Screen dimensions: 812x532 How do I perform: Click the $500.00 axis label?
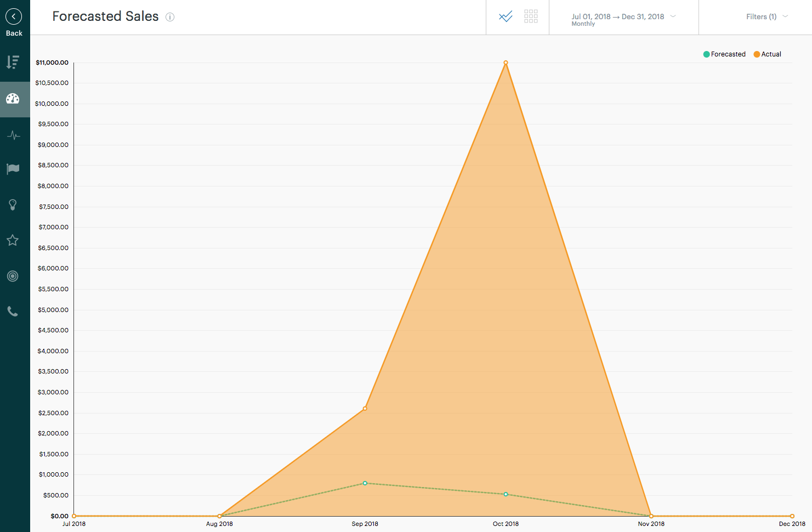(56, 495)
